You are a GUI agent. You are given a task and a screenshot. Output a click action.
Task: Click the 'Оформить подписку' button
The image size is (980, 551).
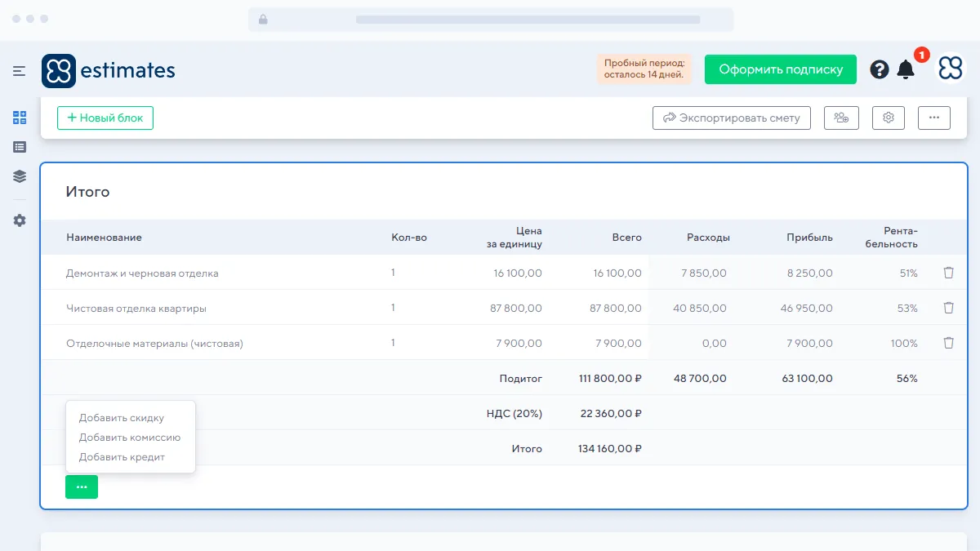[780, 69]
